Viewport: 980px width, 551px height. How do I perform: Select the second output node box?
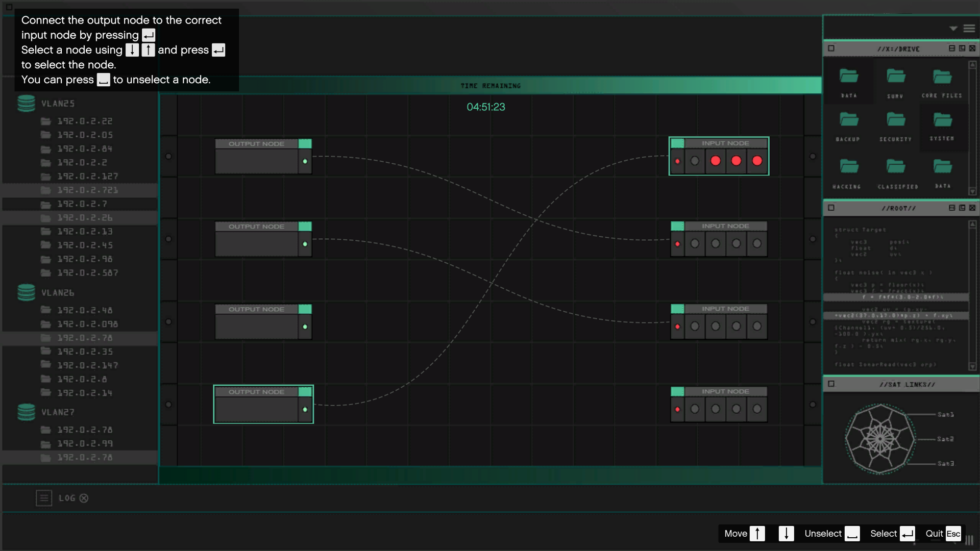pyautogui.click(x=263, y=239)
